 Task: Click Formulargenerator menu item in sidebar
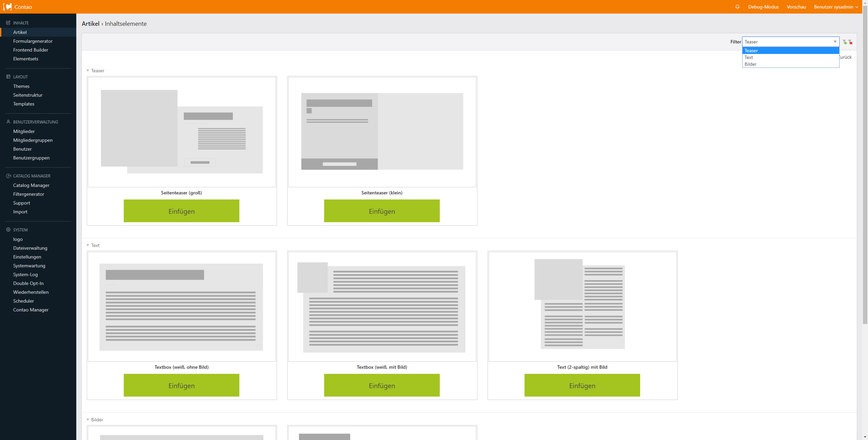point(33,41)
